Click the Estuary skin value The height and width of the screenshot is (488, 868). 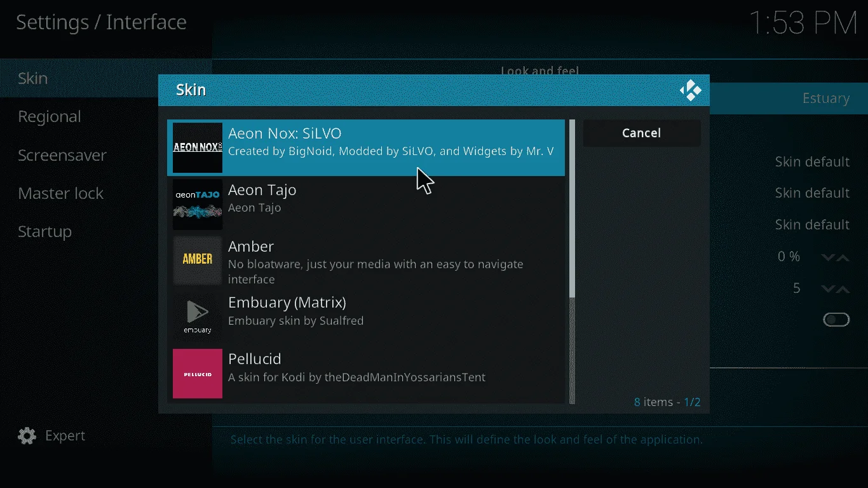pos(825,98)
